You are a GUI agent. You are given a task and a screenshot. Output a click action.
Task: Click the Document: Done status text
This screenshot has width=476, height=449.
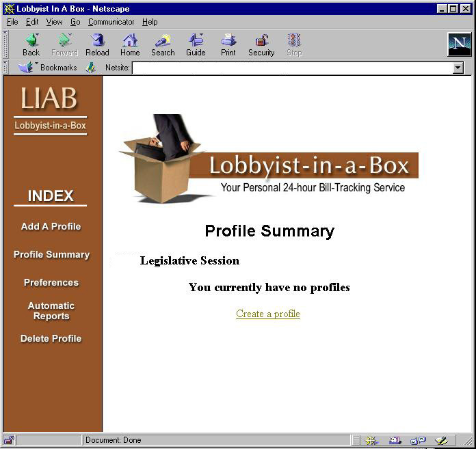pyautogui.click(x=114, y=440)
